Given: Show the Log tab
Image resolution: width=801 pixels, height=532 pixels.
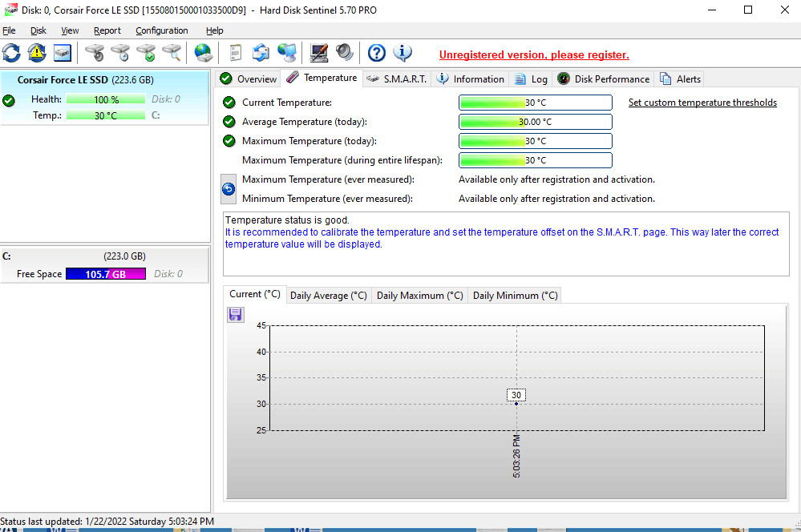Looking at the screenshot, I should (532, 79).
